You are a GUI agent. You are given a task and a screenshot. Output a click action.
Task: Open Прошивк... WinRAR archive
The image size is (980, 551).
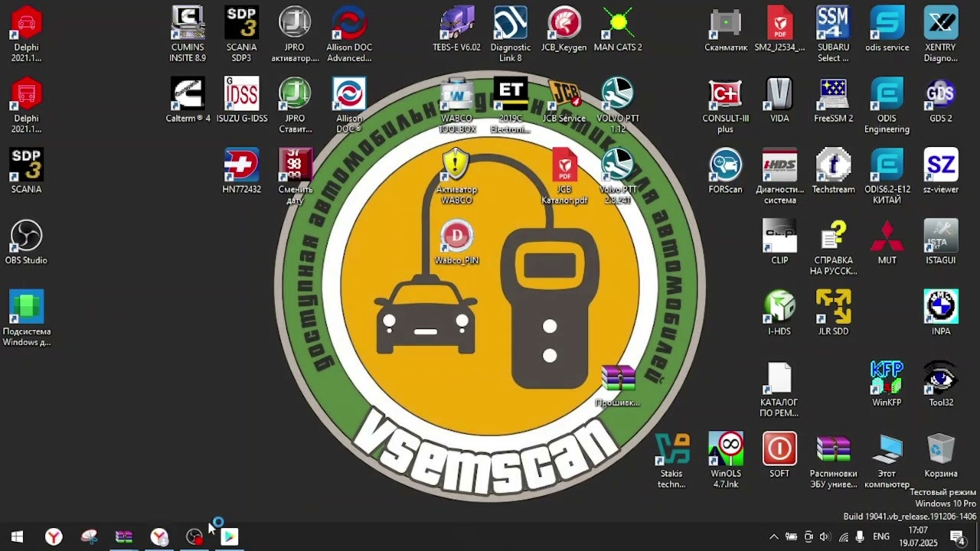pos(618,385)
